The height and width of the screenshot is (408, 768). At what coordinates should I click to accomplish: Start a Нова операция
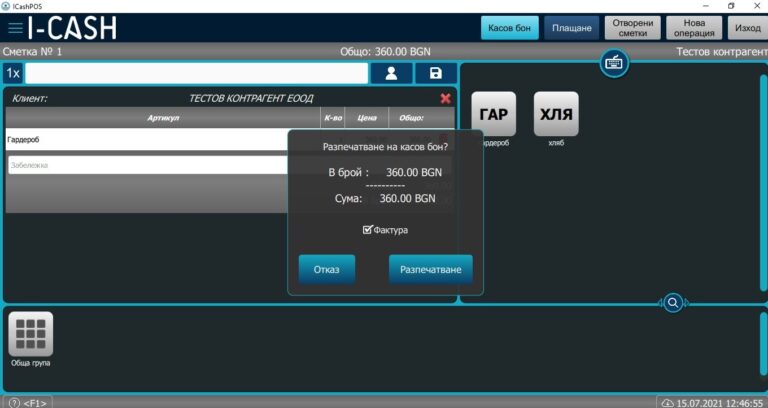tap(693, 28)
